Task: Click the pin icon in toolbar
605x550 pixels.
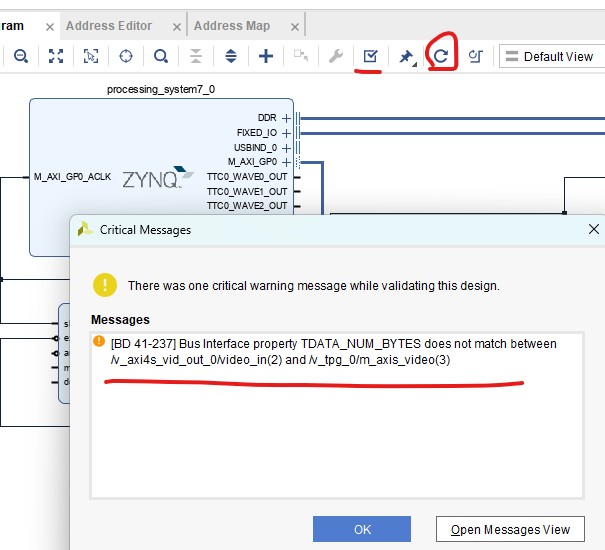Action: [406, 57]
